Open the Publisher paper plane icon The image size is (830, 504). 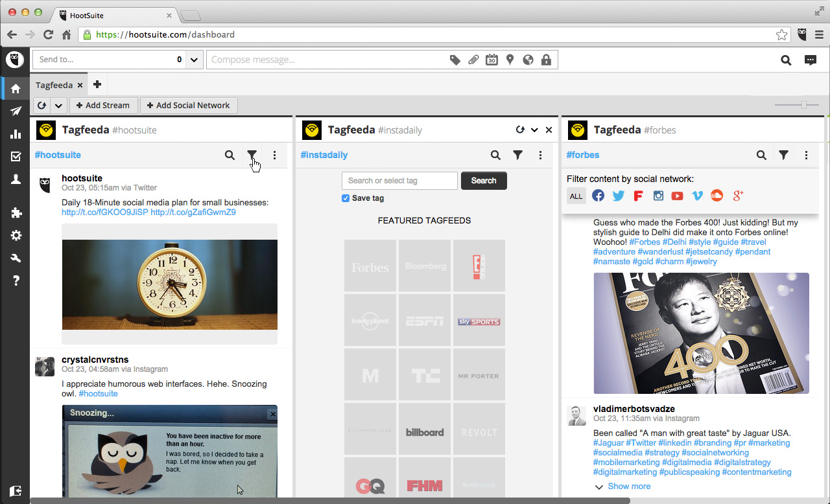(x=16, y=111)
